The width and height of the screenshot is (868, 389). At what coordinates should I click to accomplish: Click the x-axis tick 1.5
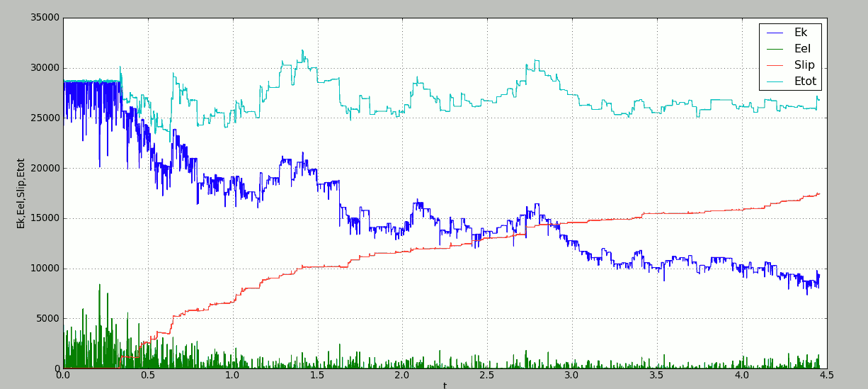point(317,376)
